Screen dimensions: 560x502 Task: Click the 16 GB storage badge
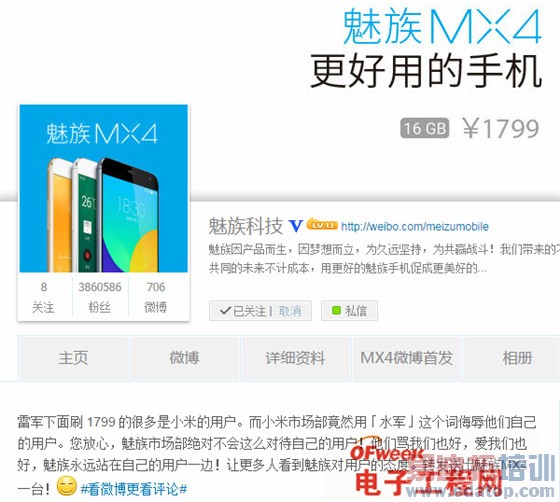[x=425, y=128]
